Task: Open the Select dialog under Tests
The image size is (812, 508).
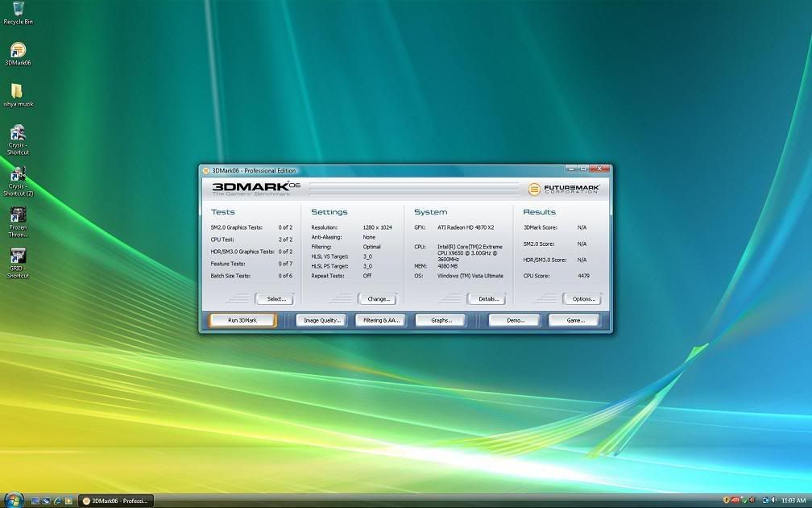Action: point(275,298)
